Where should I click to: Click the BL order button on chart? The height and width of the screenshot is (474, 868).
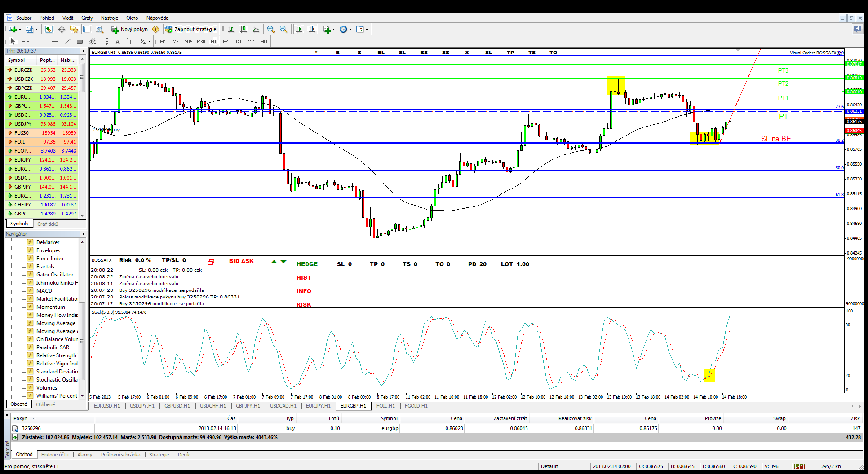point(381,53)
